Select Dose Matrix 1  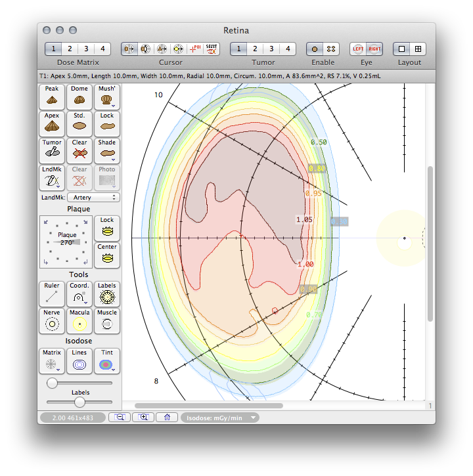coord(53,49)
